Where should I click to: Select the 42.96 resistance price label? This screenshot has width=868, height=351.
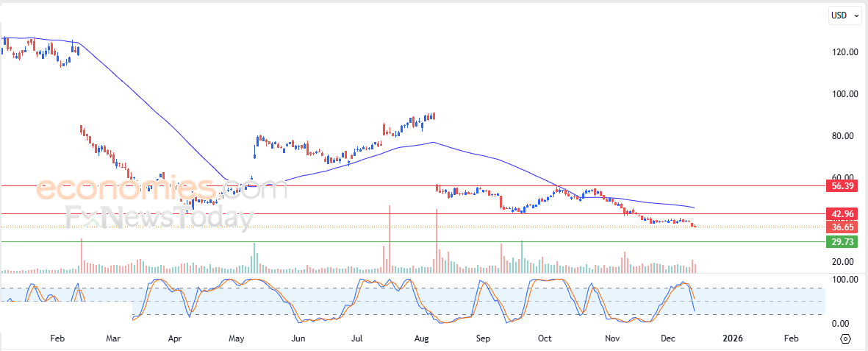[843, 214]
